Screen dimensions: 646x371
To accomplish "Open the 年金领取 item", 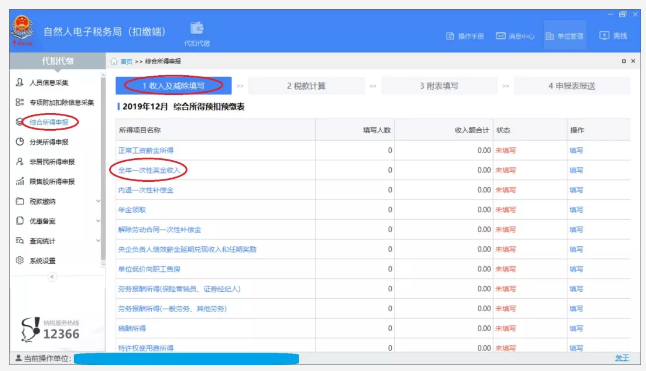I will (x=132, y=210).
